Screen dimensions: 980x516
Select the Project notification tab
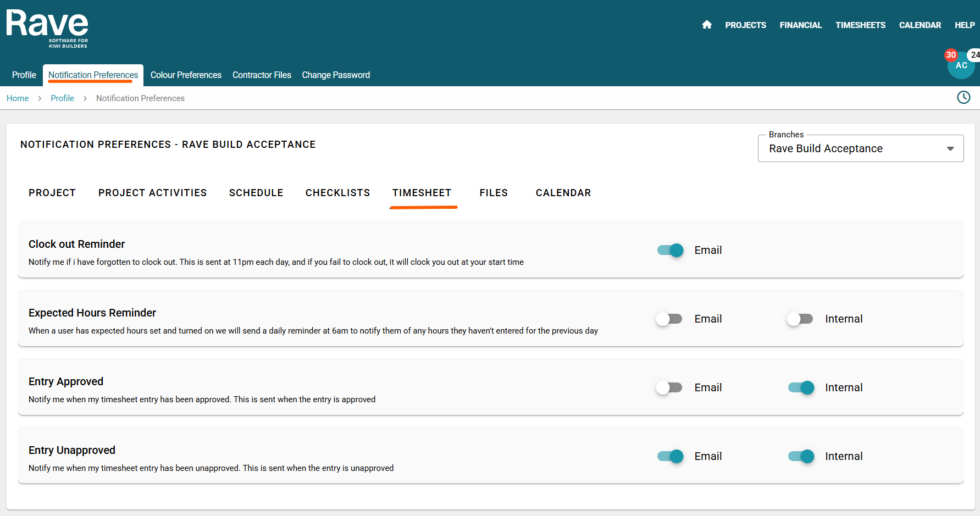[52, 193]
